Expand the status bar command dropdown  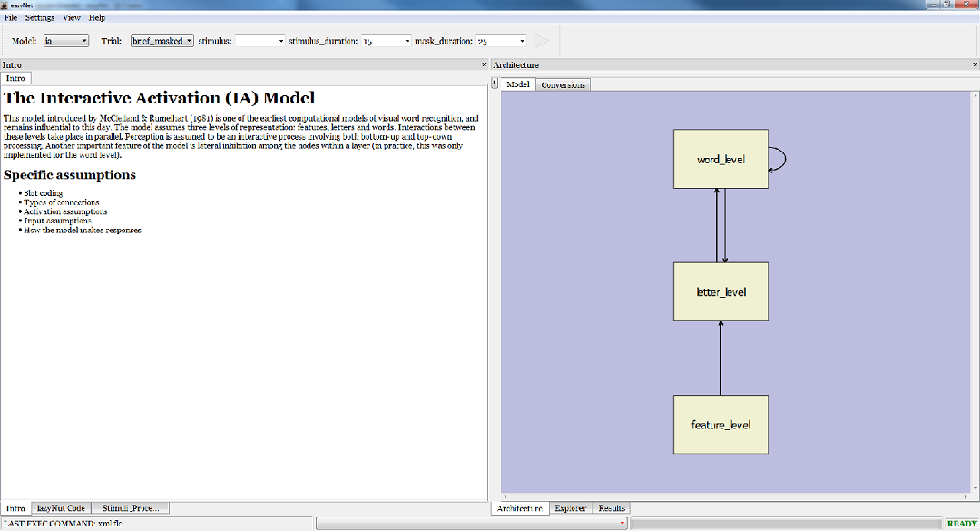click(622, 524)
